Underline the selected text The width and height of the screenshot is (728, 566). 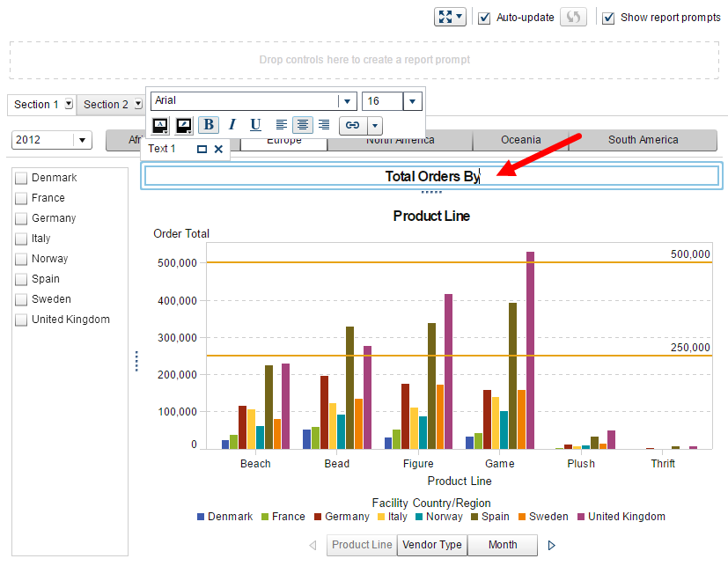[255, 125]
